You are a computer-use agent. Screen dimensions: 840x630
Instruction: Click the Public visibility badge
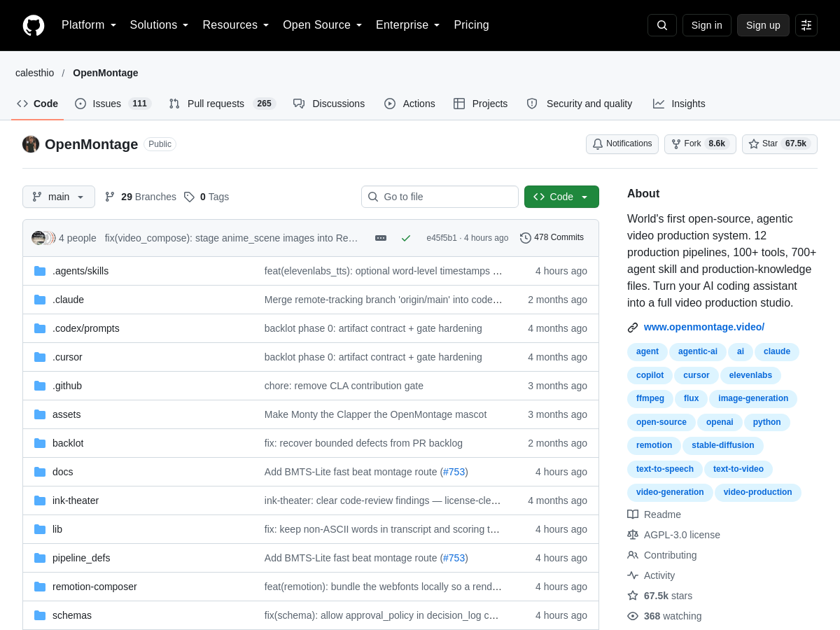(160, 144)
